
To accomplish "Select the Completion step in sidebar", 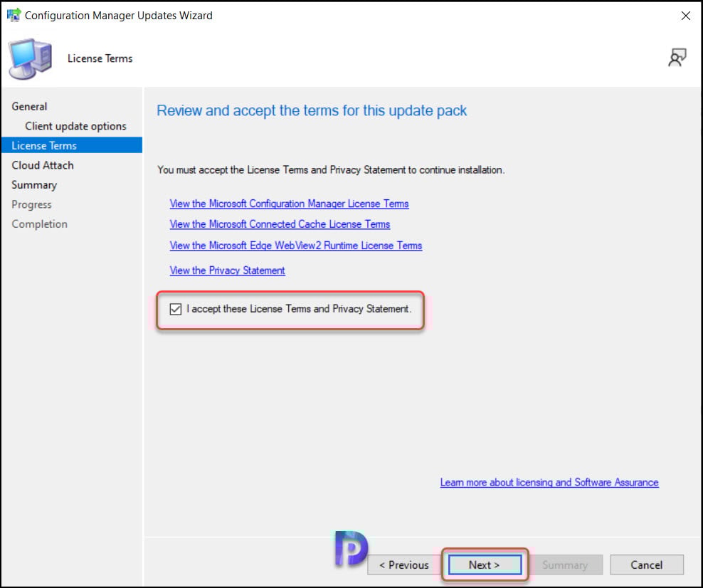I will click(x=39, y=224).
